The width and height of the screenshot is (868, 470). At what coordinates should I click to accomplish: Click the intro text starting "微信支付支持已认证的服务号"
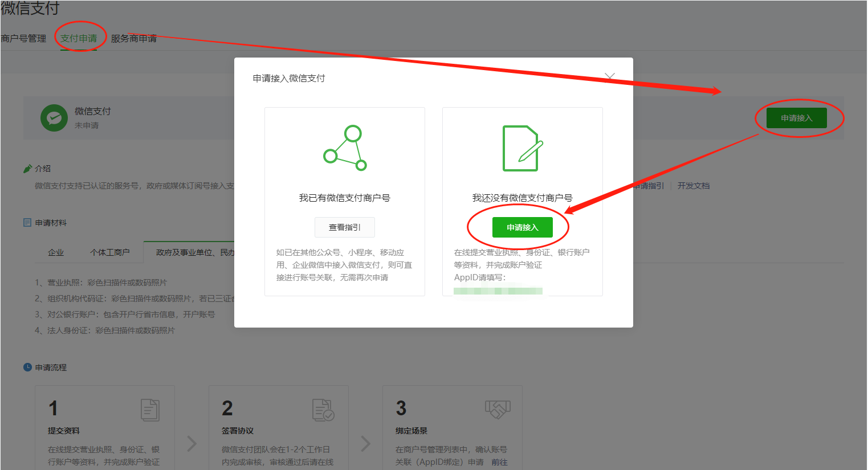135,186
